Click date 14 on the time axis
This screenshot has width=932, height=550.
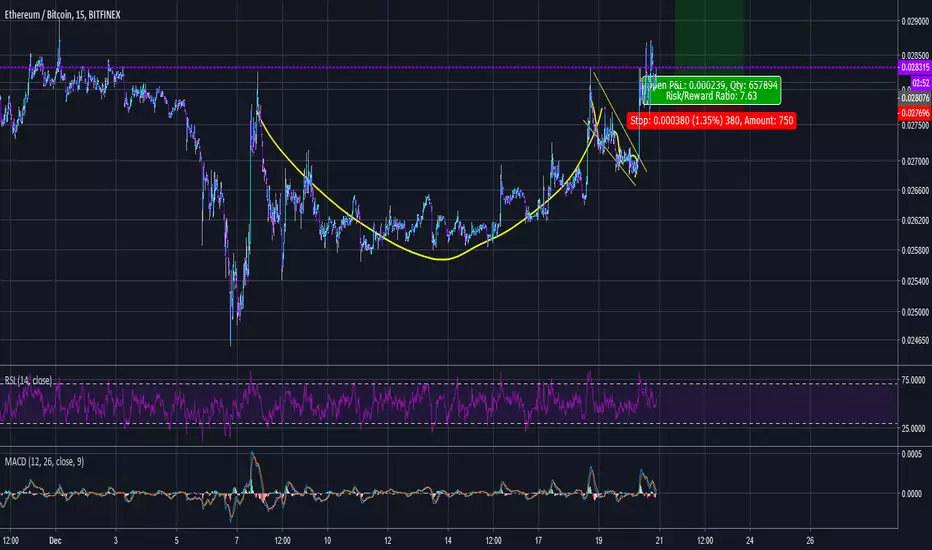tap(448, 540)
